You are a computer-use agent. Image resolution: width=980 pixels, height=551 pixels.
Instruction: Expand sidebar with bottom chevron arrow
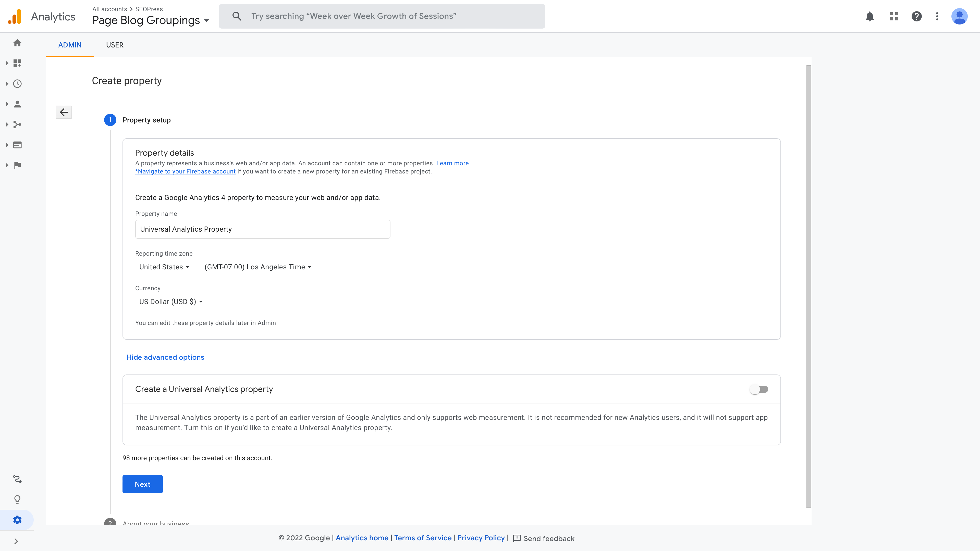16,541
